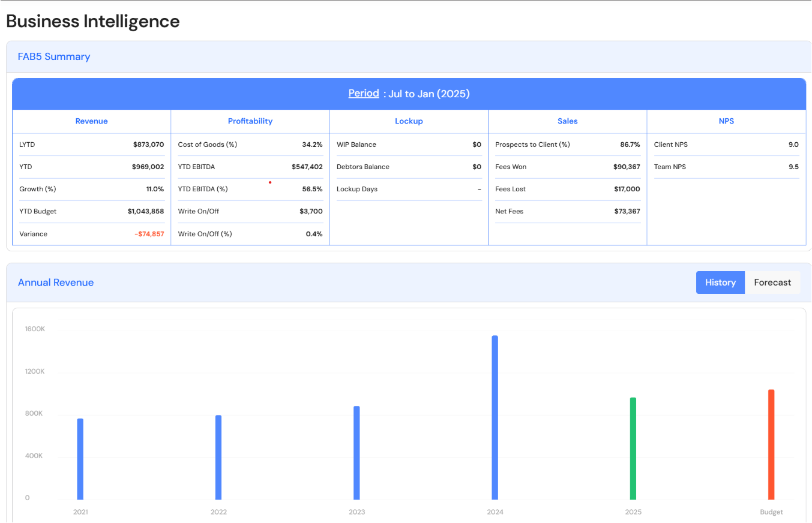Click the 2023 revenue bar
The height and width of the screenshot is (523, 812).
click(356, 453)
